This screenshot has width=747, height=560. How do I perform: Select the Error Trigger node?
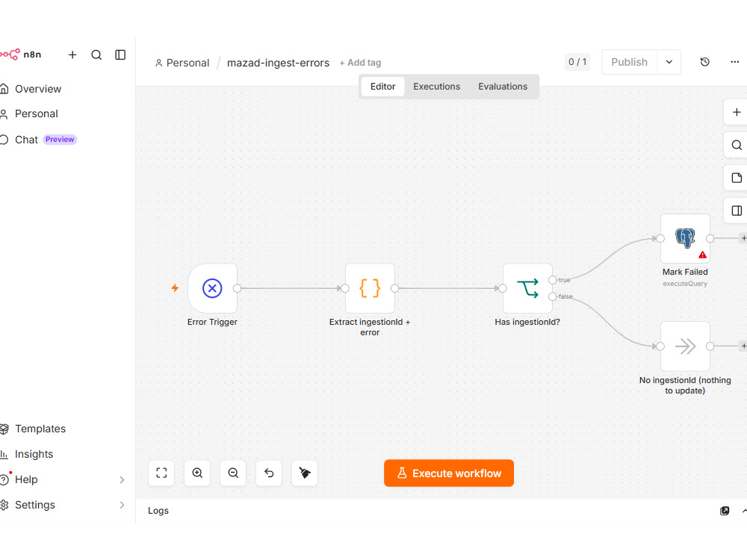(212, 288)
